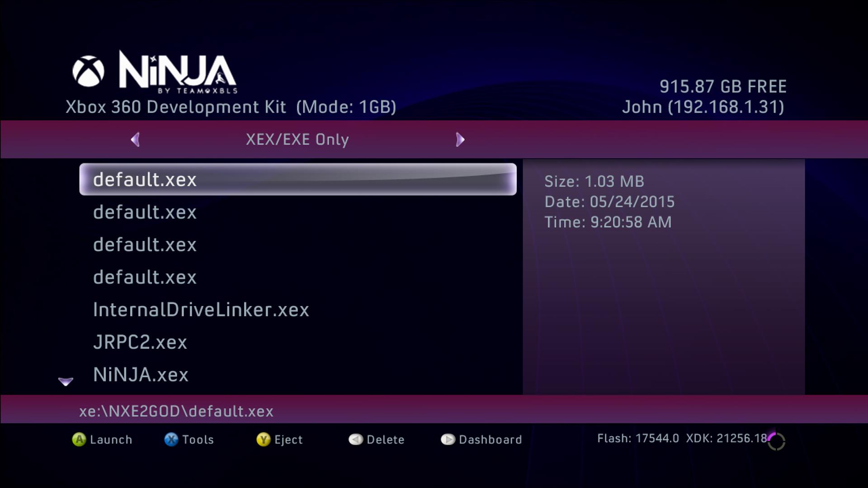Click the Back Delete button icon
Viewport: 868px width, 488px height.
point(356,440)
